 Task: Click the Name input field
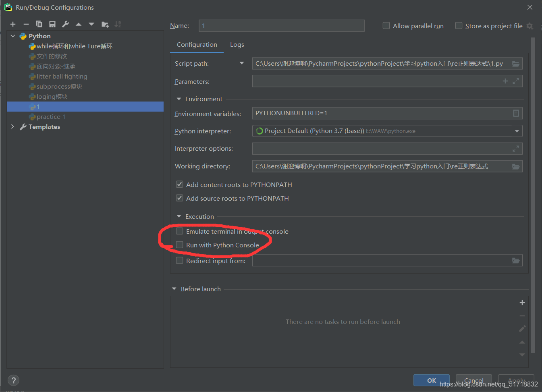282,26
